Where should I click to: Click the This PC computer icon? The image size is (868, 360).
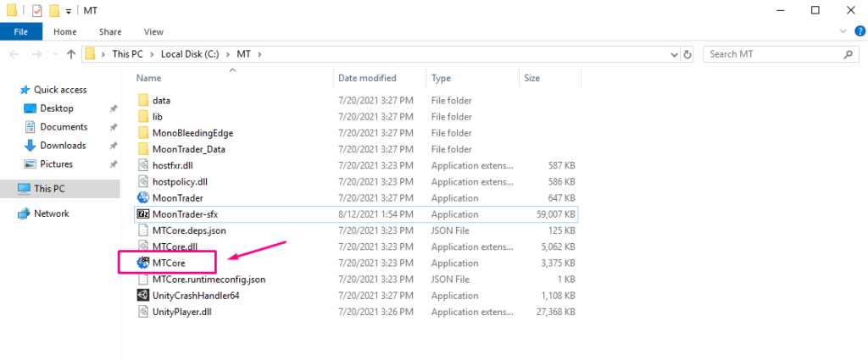24,189
